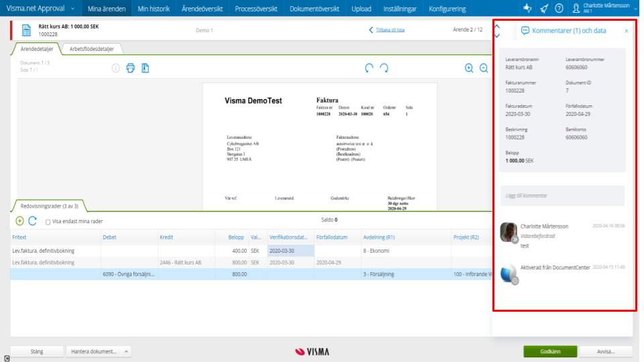644x362 pixels.
Task: Select the 2020-04-29 due date cell
Action: pyautogui.click(x=337, y=263)
